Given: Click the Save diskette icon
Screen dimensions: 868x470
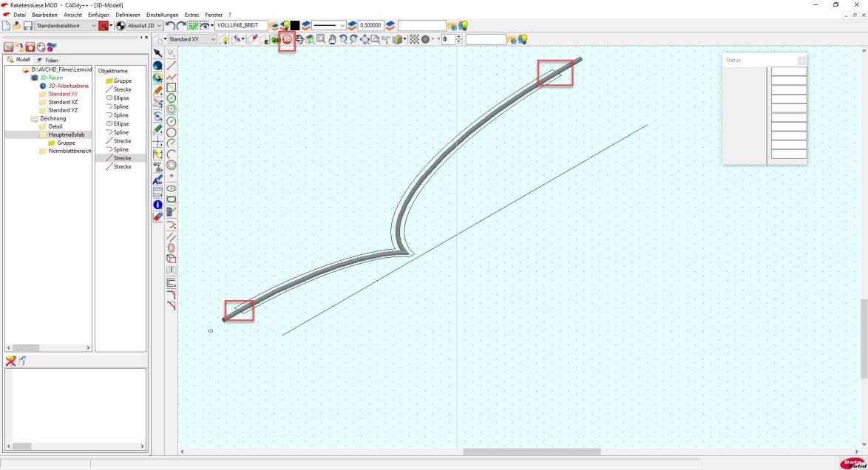Looking at the screenshot, I should click(27, 25).
